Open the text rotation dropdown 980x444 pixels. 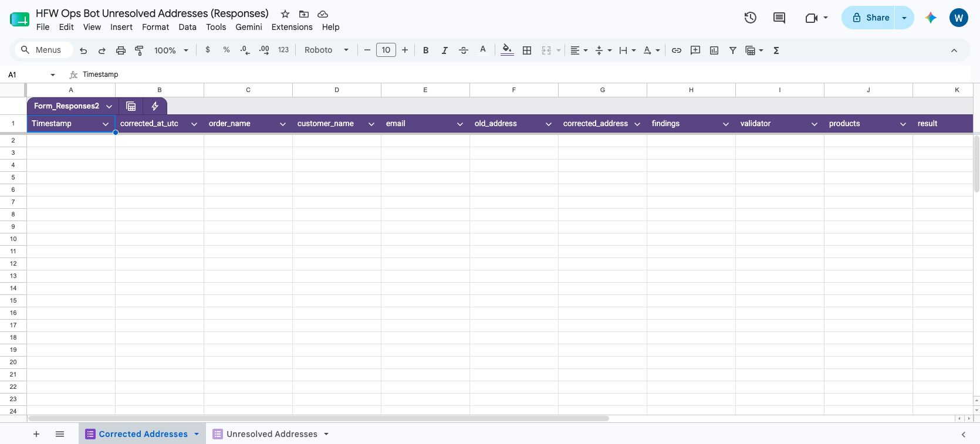coord(651,50)
